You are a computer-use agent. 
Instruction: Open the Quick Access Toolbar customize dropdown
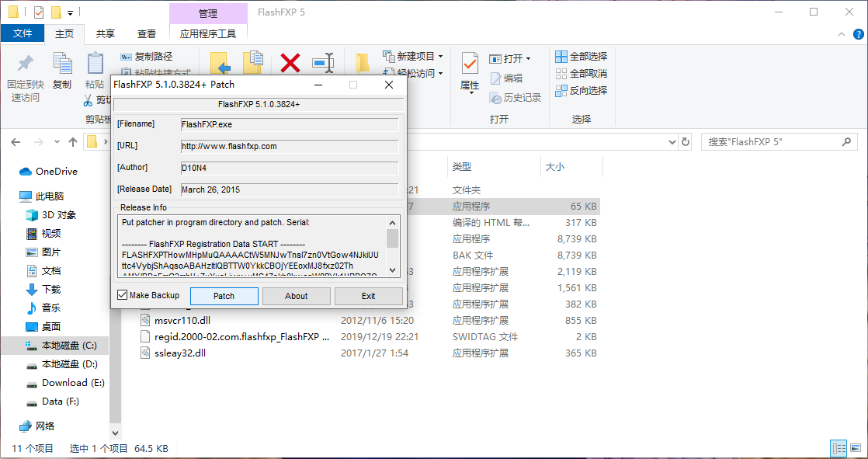(71, 12)
